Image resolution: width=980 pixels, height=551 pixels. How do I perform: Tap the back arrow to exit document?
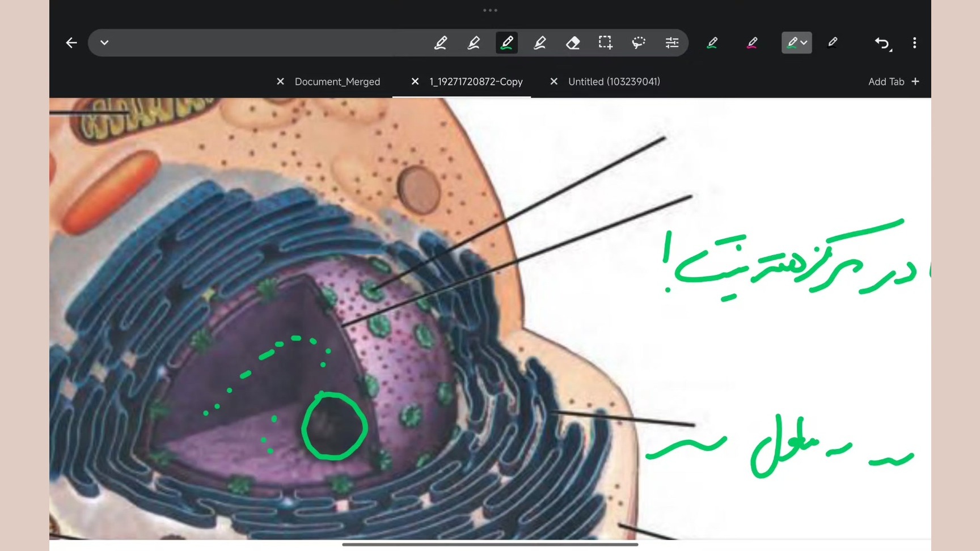[x=71, y=43]
